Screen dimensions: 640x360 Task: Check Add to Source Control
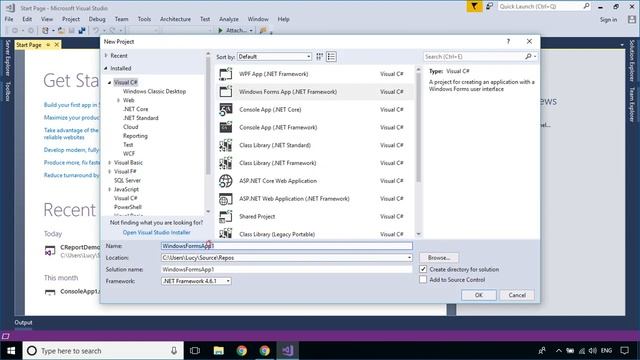pyautogui.click(x=423, y=280)
